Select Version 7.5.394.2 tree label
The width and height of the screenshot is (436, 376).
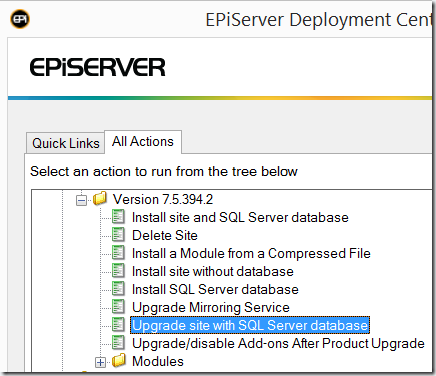[163, 199]
